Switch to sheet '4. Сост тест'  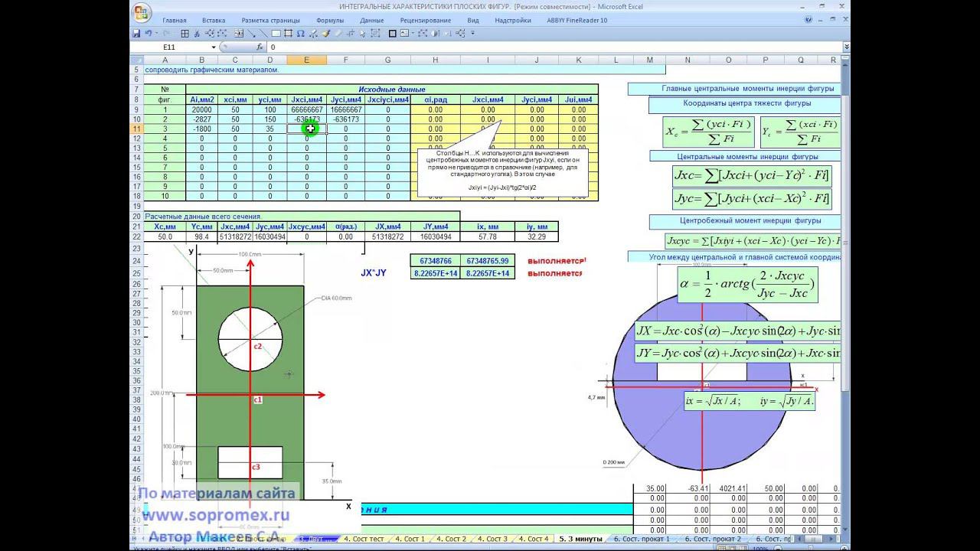[364, 539]
